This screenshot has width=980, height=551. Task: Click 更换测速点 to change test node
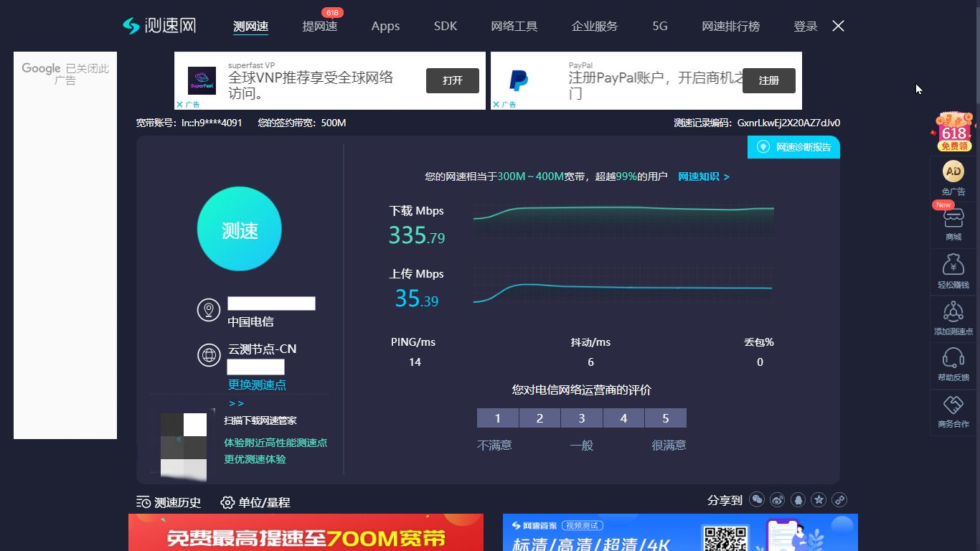[257, 385]
